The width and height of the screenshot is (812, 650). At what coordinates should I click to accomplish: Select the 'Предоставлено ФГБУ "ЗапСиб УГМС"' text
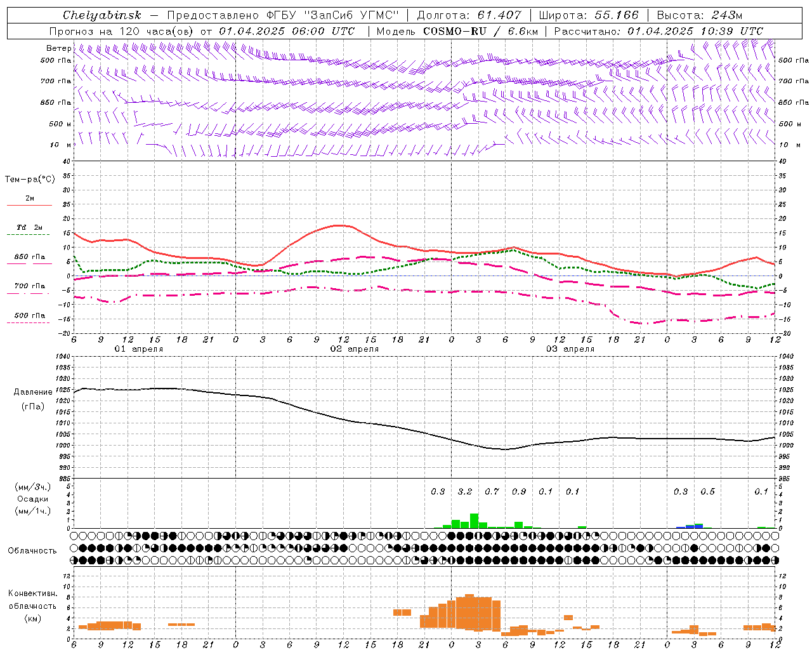282,15
